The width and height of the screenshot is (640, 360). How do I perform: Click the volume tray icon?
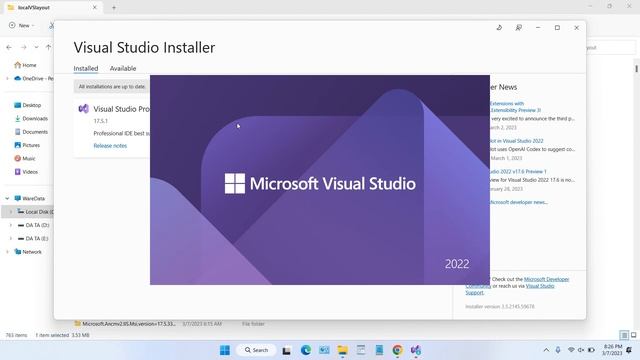pos(581,350)
